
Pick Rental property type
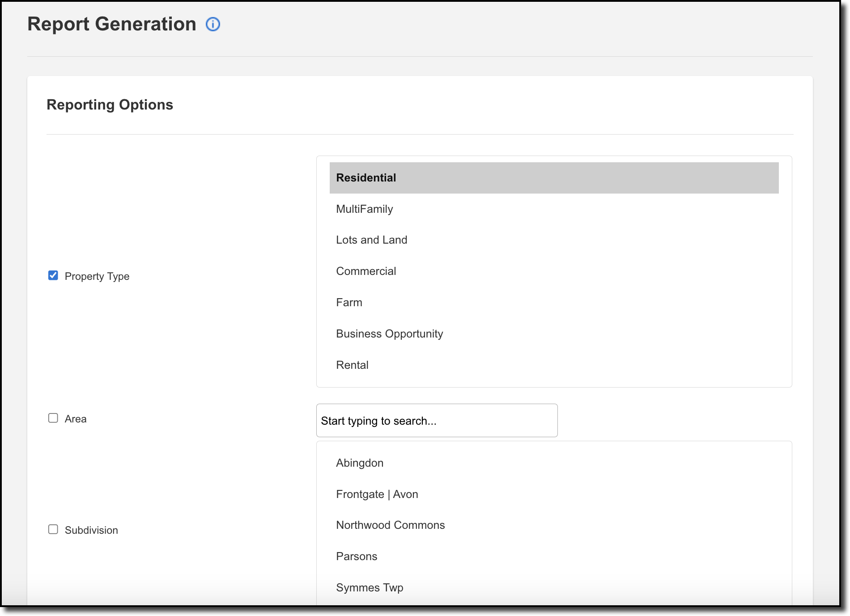coord(554,365)
